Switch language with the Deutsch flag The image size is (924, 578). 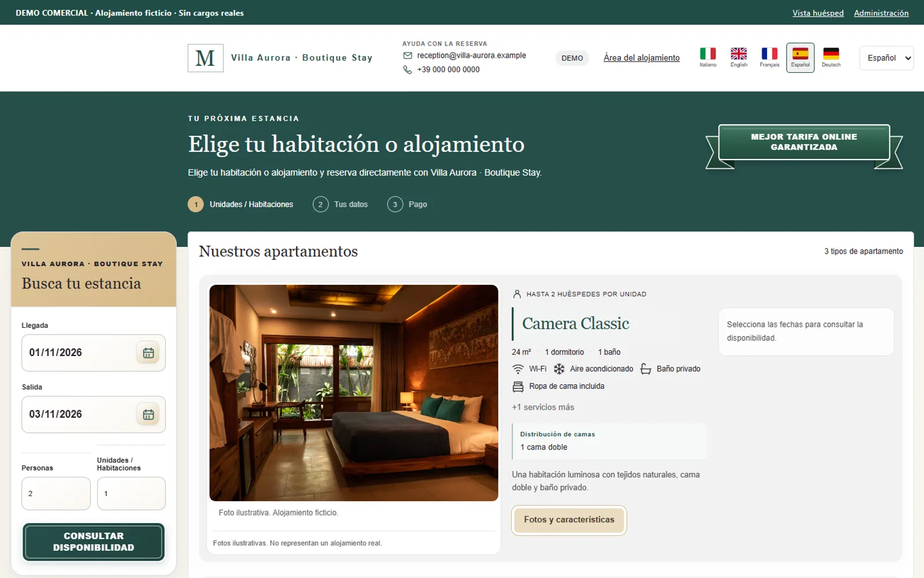pos(831,57)
